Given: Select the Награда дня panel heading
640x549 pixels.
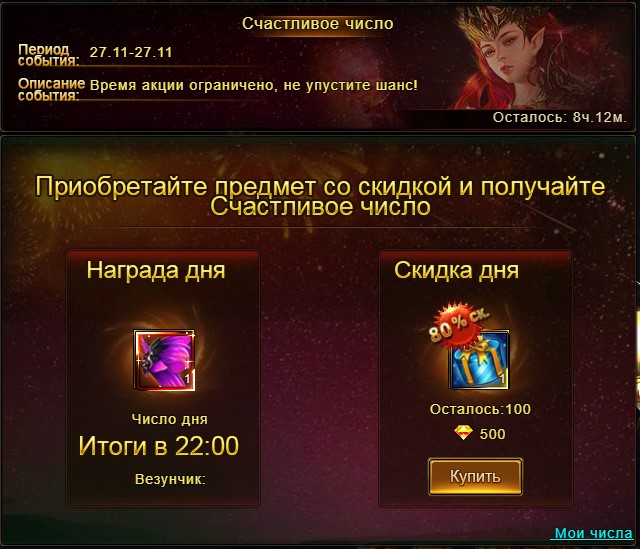Looking at the screenshot, I should point(156,270).
